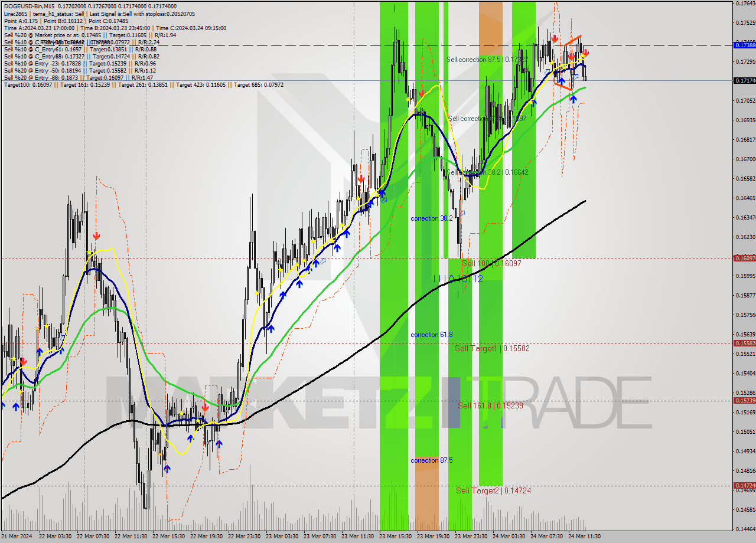Click the '23 Mar 23:30' time axis label
Viewport: 756px width, 543px height.
click(471, 537)
